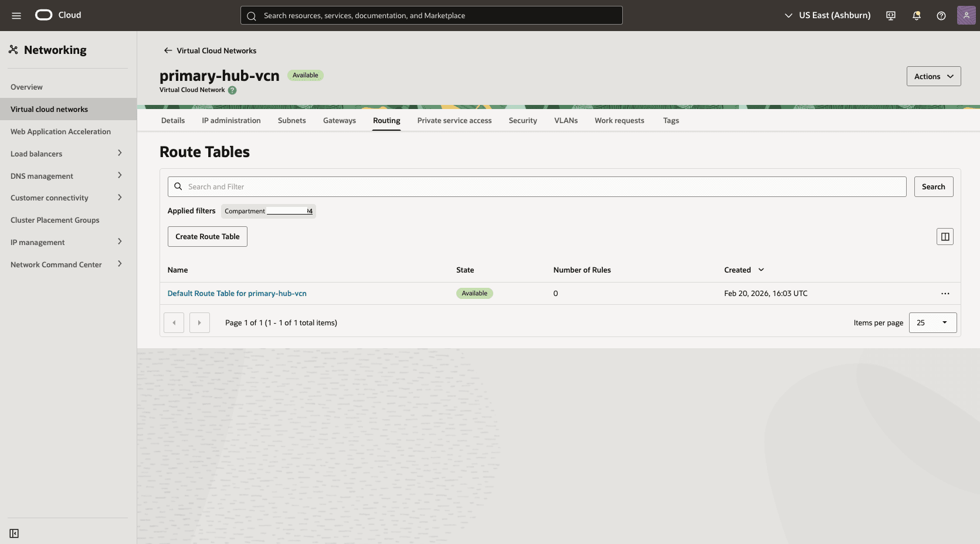This screenshot has height=544, width=980.
Task: Open Default Route Table for primary-hub-vcn
Action: (x=237, y=293)
